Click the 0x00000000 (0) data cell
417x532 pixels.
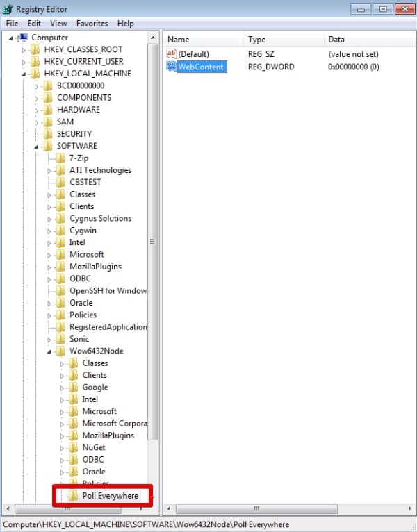click(x=354, y=67)
